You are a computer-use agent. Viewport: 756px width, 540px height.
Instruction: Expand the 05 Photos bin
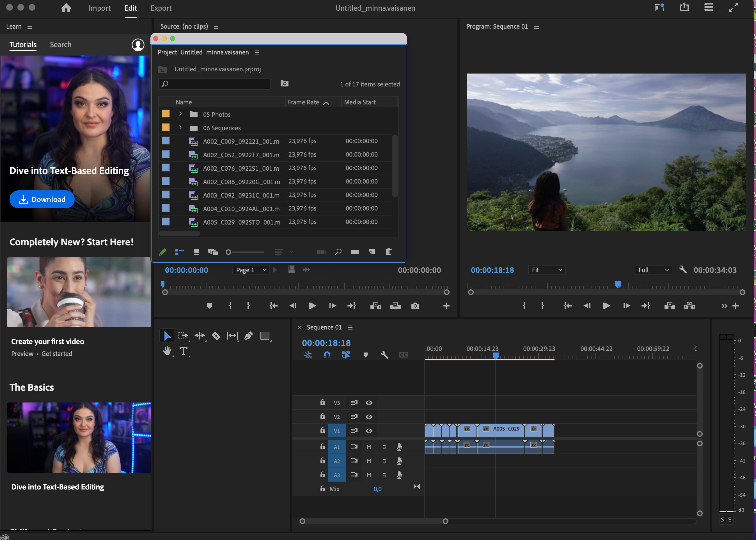180,114
